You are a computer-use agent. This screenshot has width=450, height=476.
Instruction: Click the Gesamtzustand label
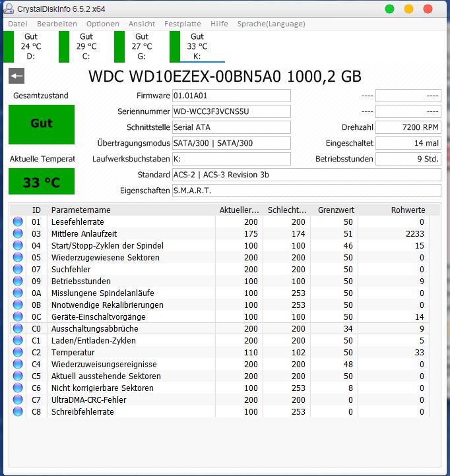(x=41, y=96)
